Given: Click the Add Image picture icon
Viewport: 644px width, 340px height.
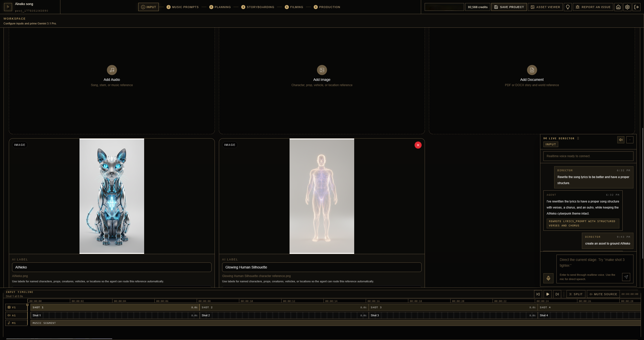Looking at the screenshot, I should coord(322,70).
